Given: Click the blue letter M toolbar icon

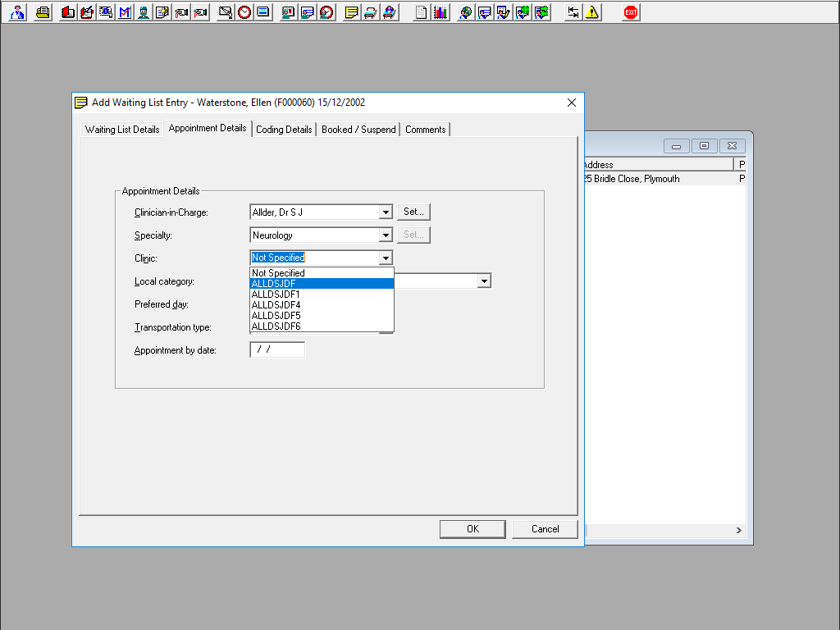Looking at the screenshot, I should [125, 12].
